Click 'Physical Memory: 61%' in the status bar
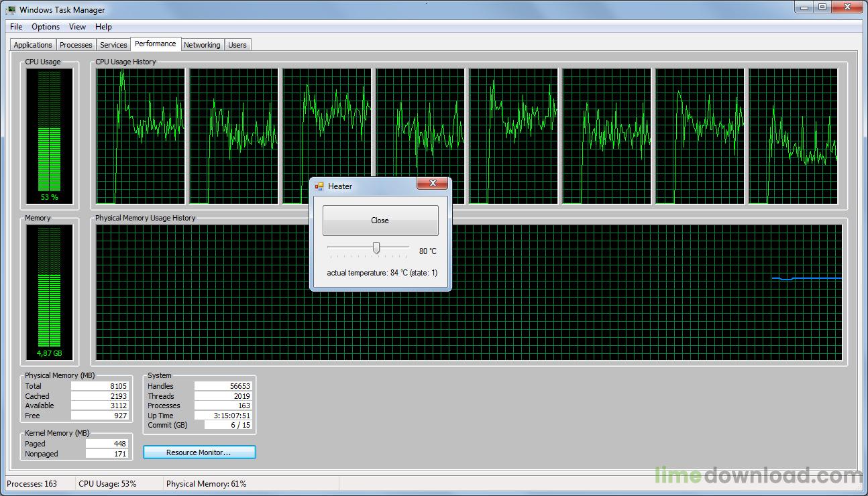 point(206,484)
